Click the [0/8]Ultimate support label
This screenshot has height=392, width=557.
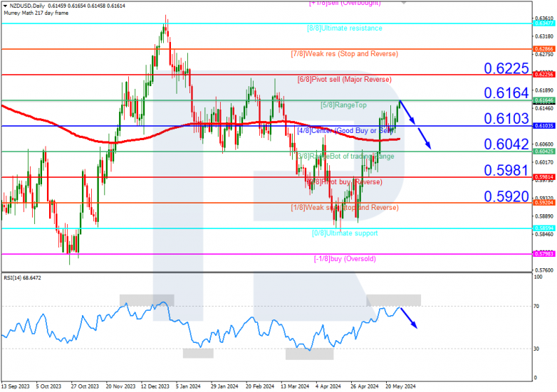345,233
